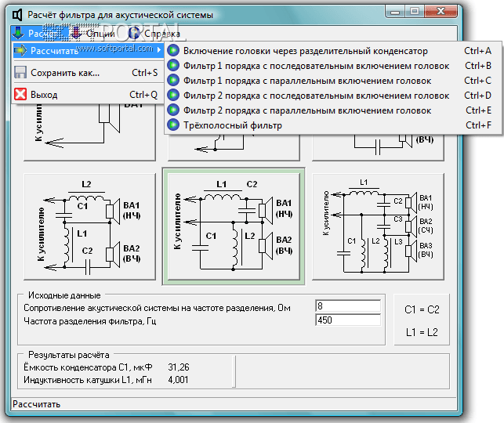The height and width of the screenshot is (423, 504).
Task: Click green icon beside Включение головки item
Action: [x=173, y=50]
